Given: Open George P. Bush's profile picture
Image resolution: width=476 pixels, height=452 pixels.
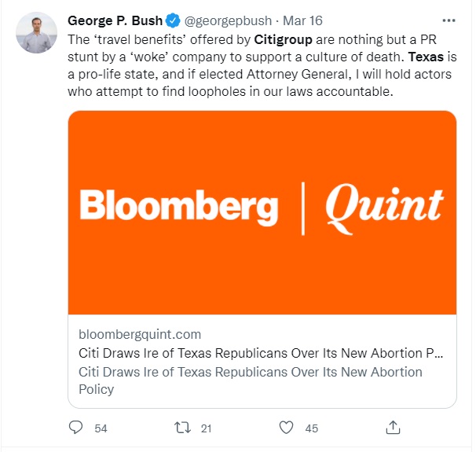Looking at the screenshot, I should point(36,33).
